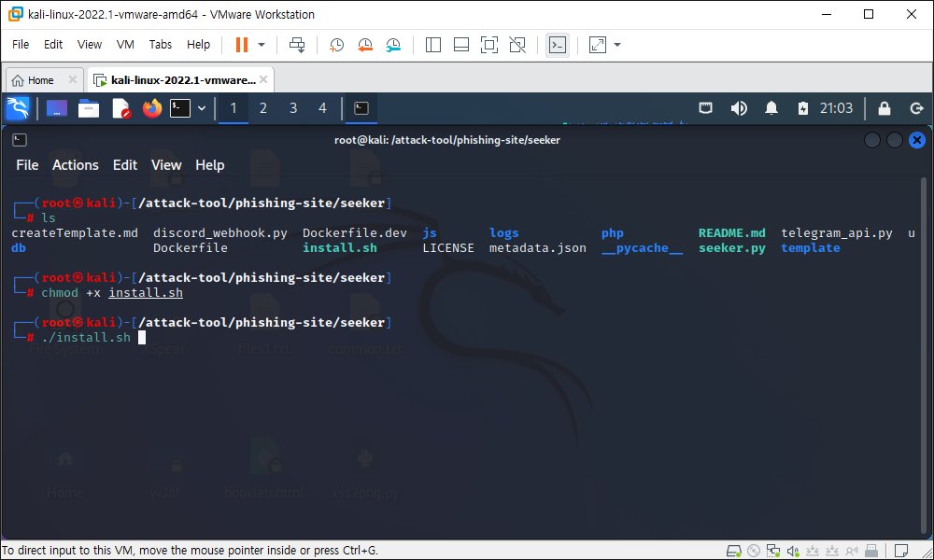Switch to workspace 2
Screen dimensions: 934x560
(x=262, y=108)
